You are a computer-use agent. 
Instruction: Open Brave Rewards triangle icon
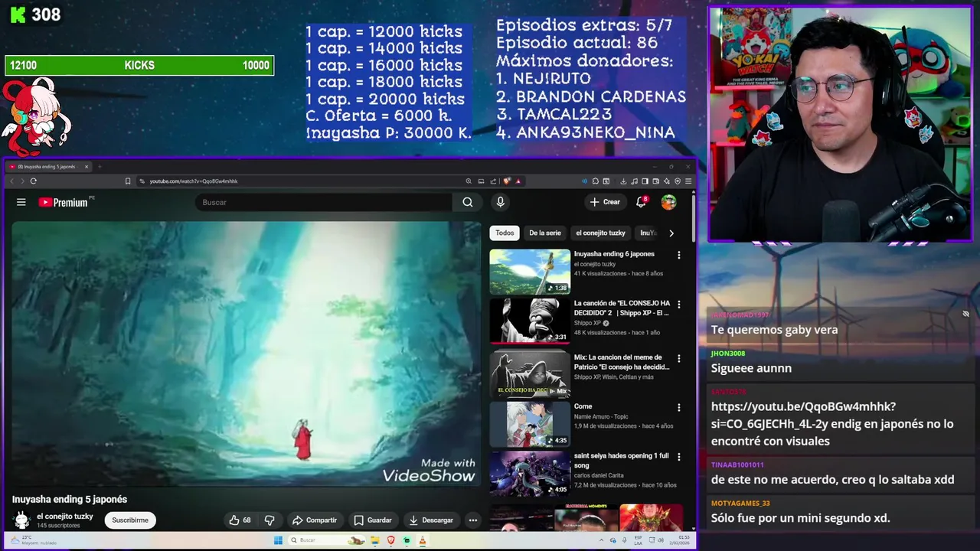[518, 181]
